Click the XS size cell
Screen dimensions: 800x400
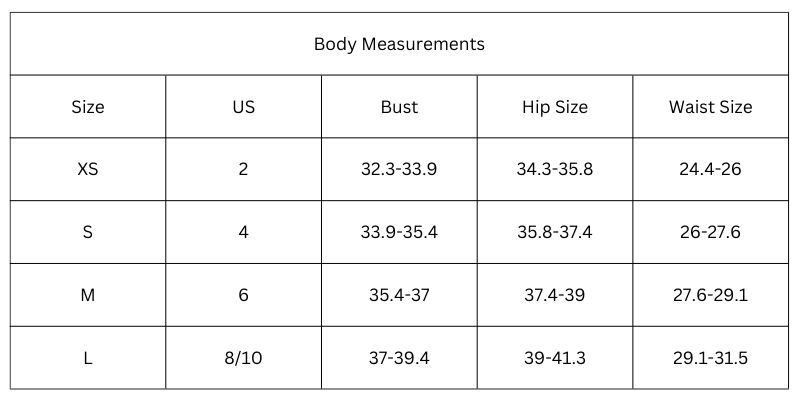pos(88,169)
